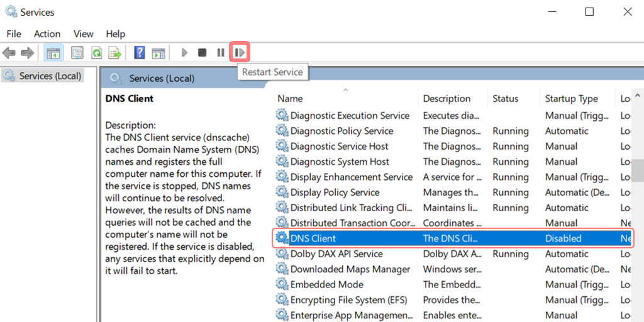Click the Services app icon in title bar
644x322 pixels.
[11, 11]
